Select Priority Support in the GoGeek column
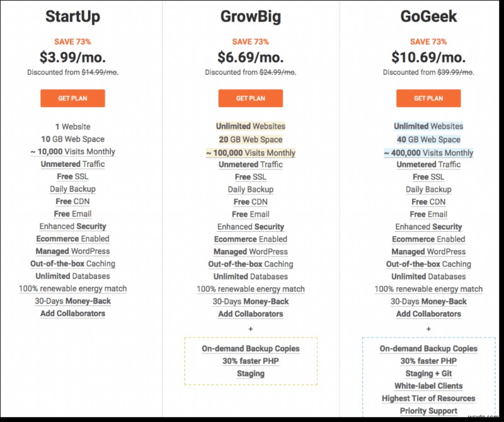This screenshot has width=504, height=422. point(428,411)
